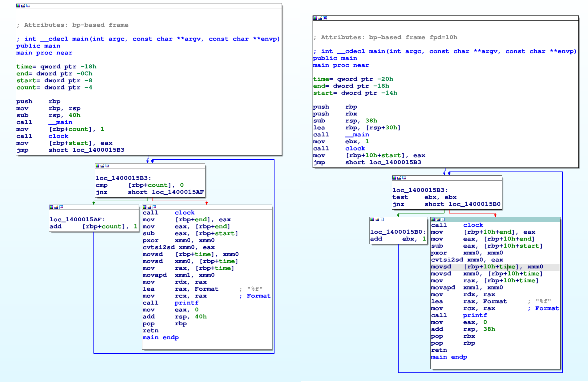Click the 'sub eax, [rbp+start]' instruction
The height and width of the screenshot is (382, 588).
[190, 233]
